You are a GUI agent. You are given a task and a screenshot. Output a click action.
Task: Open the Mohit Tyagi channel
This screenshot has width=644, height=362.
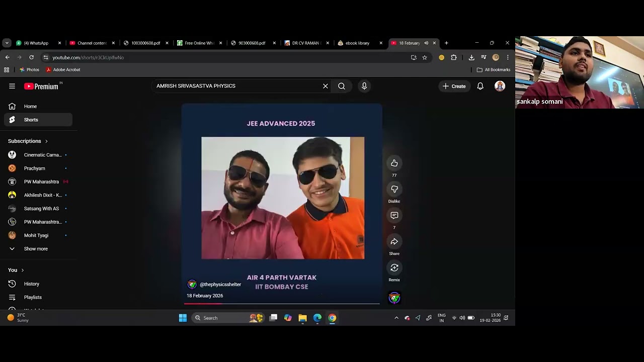point(38,235)
